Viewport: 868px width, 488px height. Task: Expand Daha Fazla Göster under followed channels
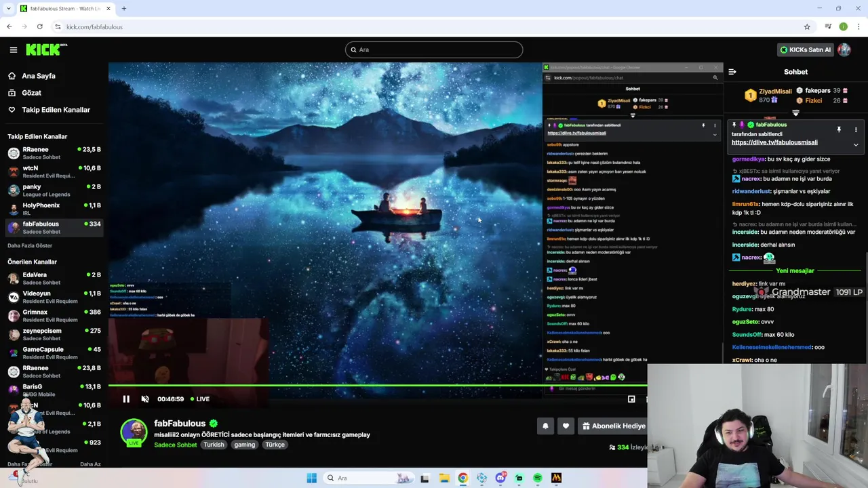pyautogui.click(x=30, y=245)
